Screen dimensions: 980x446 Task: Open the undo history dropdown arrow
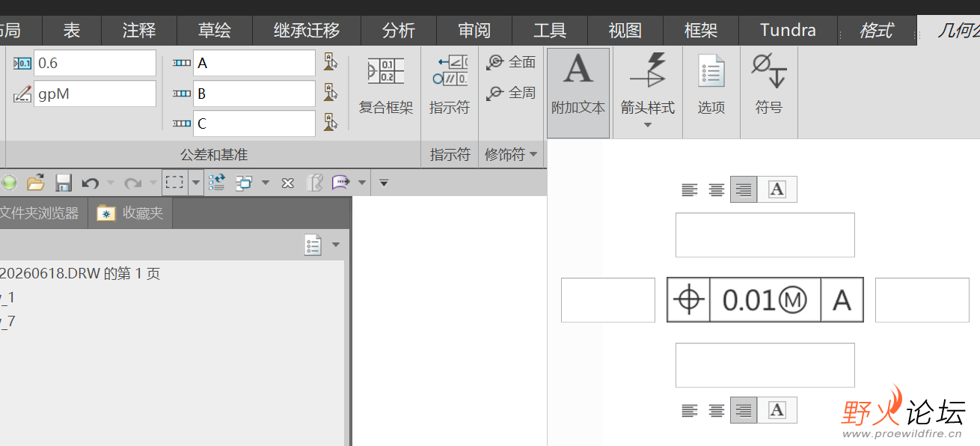[111, 183]
